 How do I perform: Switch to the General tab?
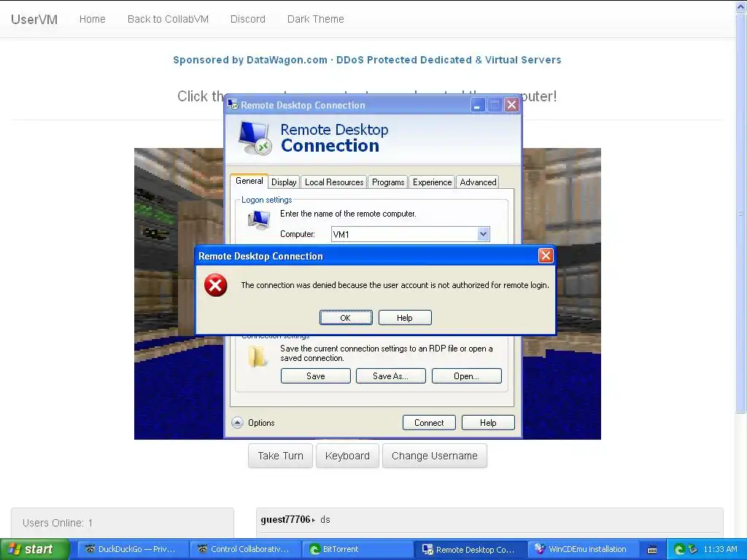[249, 181]
